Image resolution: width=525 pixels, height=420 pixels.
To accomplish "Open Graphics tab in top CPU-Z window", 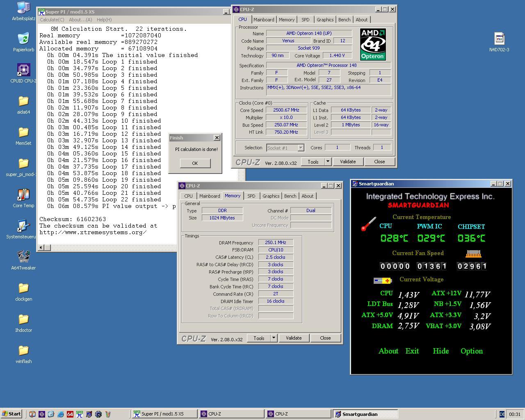I will pyautogui.click(x=325, y=20).
